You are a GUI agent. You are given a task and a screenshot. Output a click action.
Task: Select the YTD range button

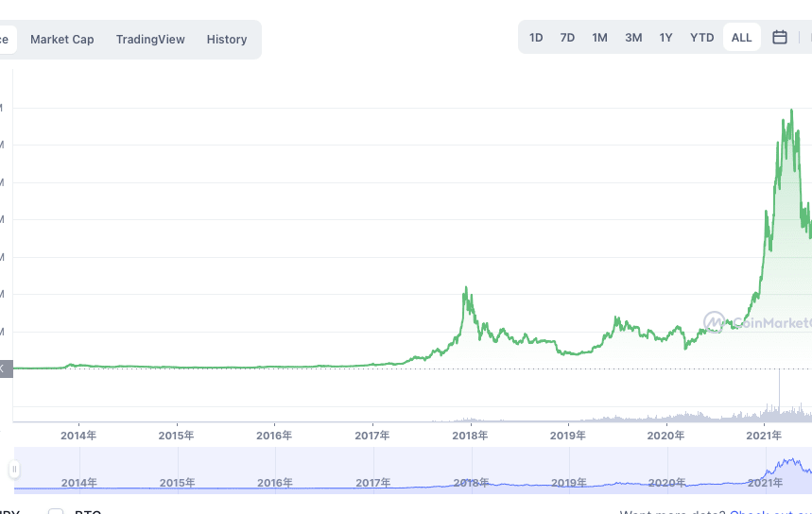coord(701,38)
